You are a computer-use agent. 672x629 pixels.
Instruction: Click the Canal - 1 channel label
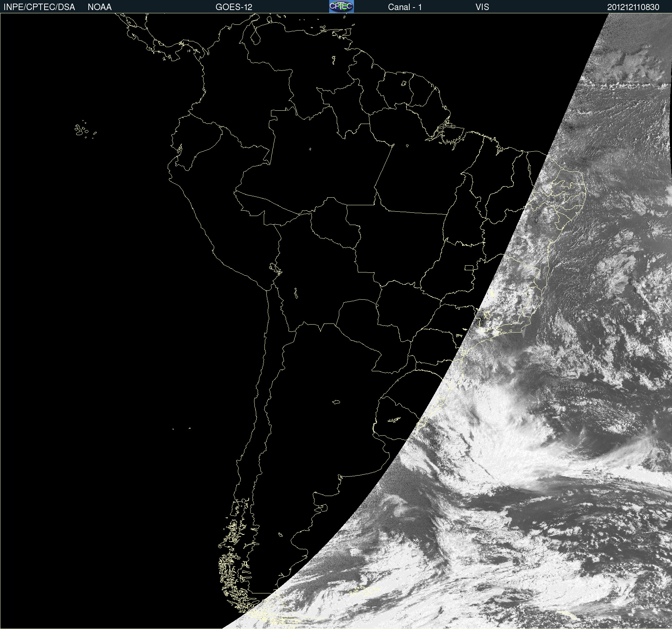coord(405,7)
